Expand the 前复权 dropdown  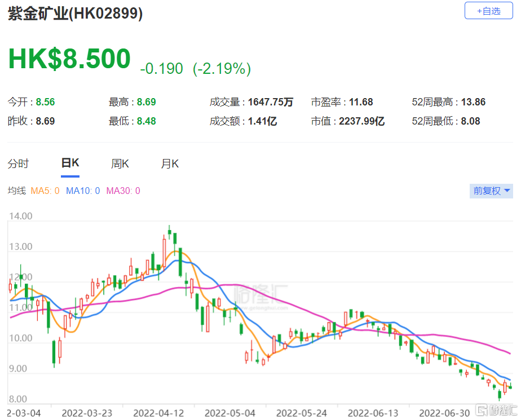click(x=491, y=191)
